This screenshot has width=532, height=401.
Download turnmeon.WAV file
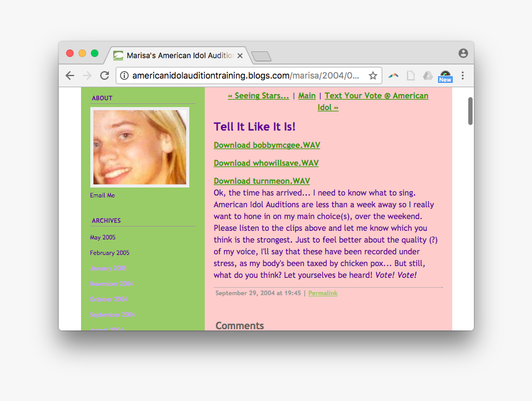point(262,181)
